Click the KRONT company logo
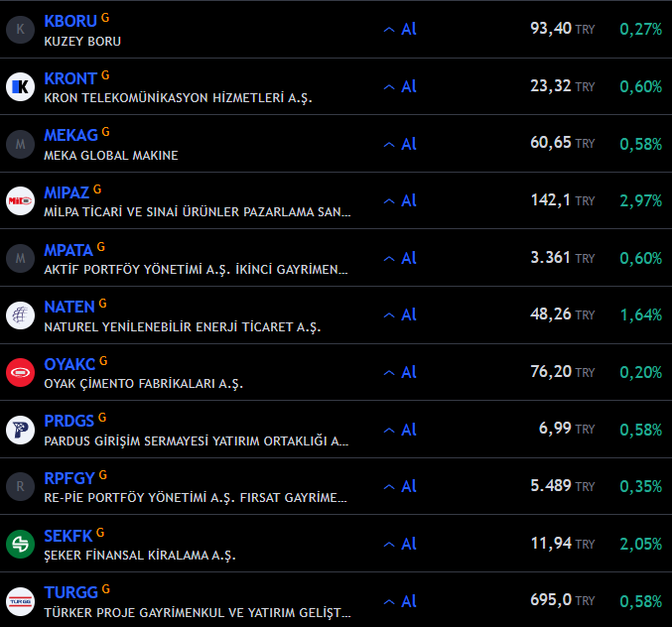The width and height of the screenshot is (672, 627). click(20, 86)
